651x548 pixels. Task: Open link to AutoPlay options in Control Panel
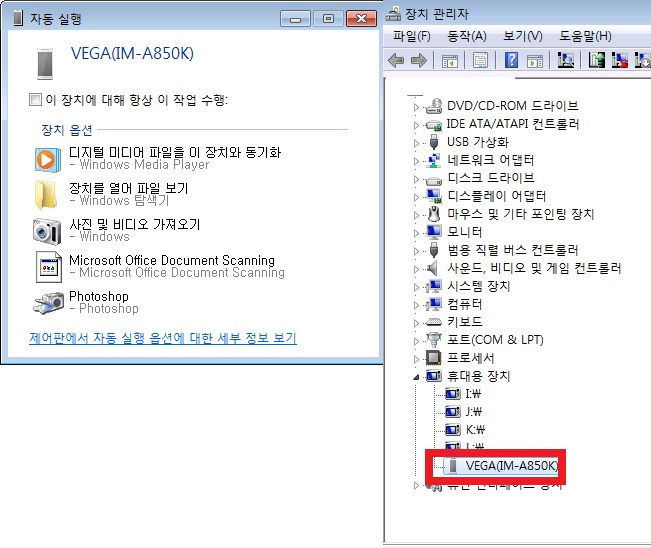point(163,338)
